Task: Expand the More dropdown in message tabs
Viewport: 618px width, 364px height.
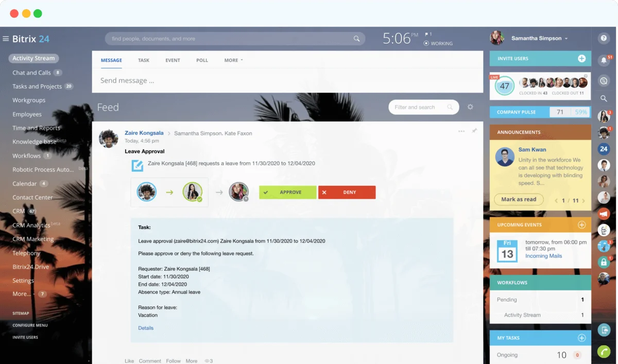Action: coord(233,60)
